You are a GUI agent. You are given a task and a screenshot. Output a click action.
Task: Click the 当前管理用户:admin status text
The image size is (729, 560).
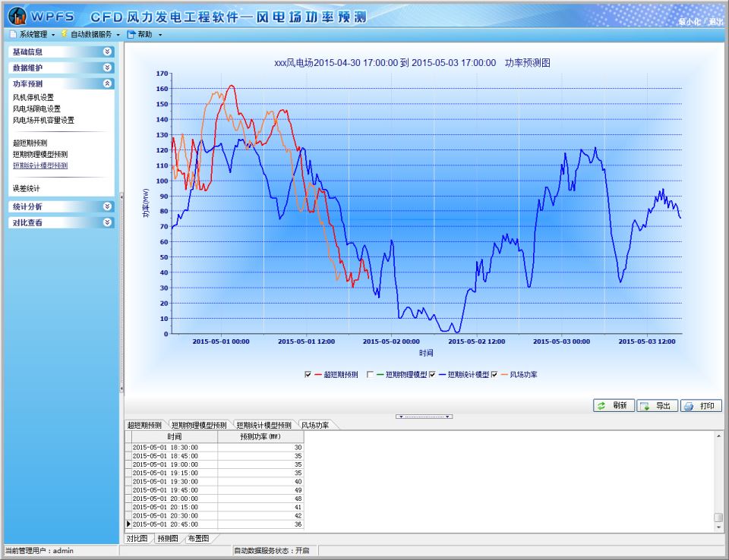[x=39, y=551]
